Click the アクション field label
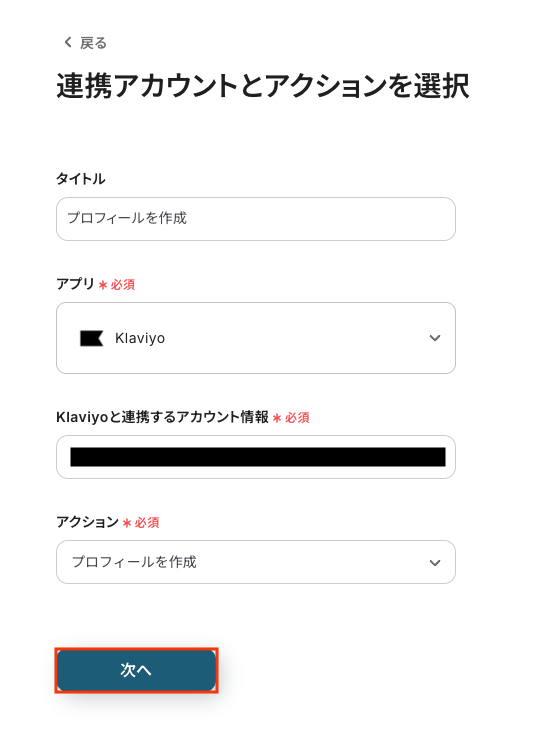The image size is (539, 743). click(x=87, y=522)
